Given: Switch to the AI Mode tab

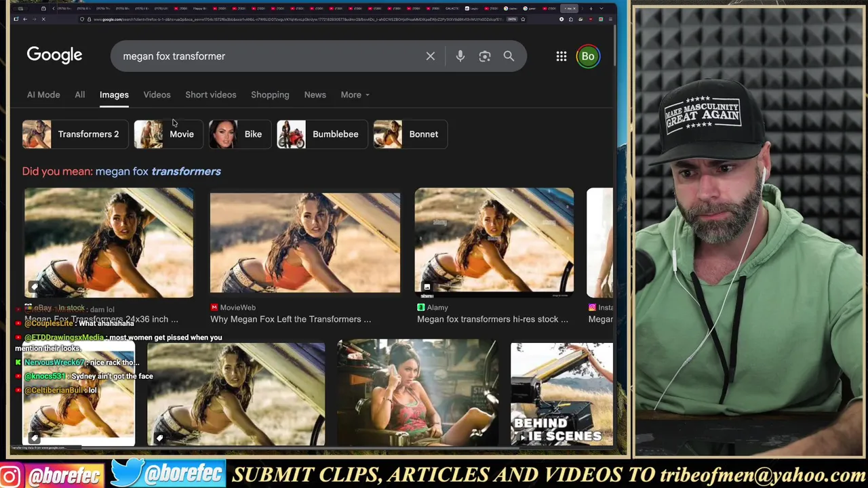Looking at the screenshot, I should (x=43, y=95).
